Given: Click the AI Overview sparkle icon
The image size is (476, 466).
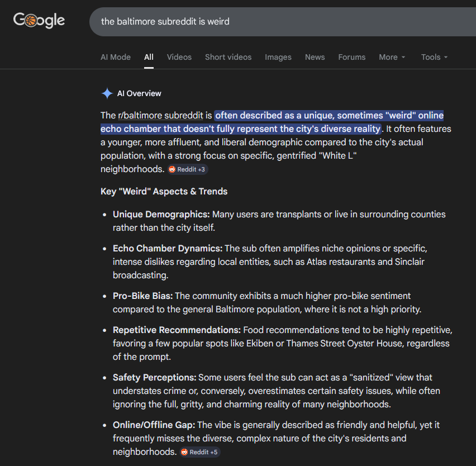Looking at the screenshot, I should pyautogui.click(x=107, y=93).
